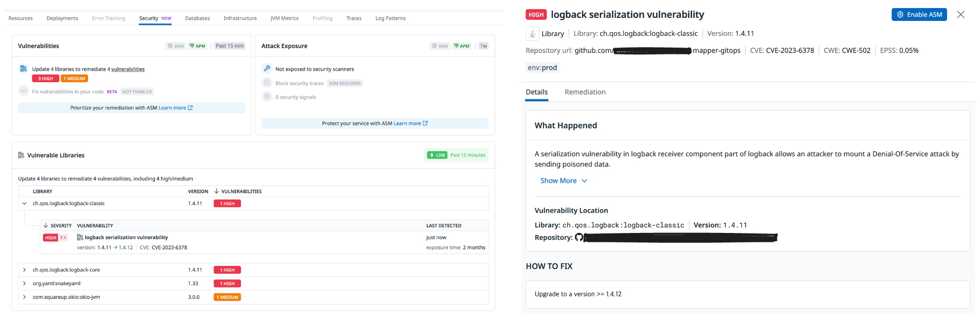Click the 1 MEDIUM badge for okio-jvm
The width and height of the screenshot is (980, 323).
227,297
